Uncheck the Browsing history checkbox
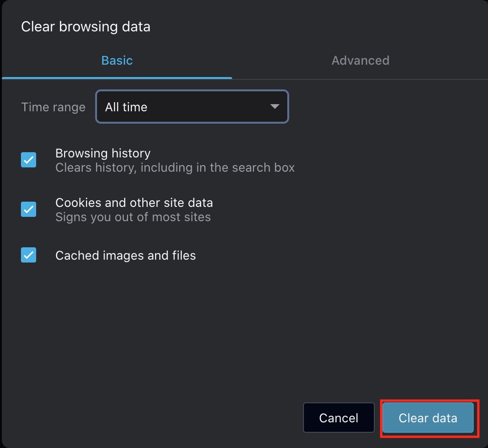Image resolution: width=488 pixels, height=448 pixels. click(x=29, y=160)
